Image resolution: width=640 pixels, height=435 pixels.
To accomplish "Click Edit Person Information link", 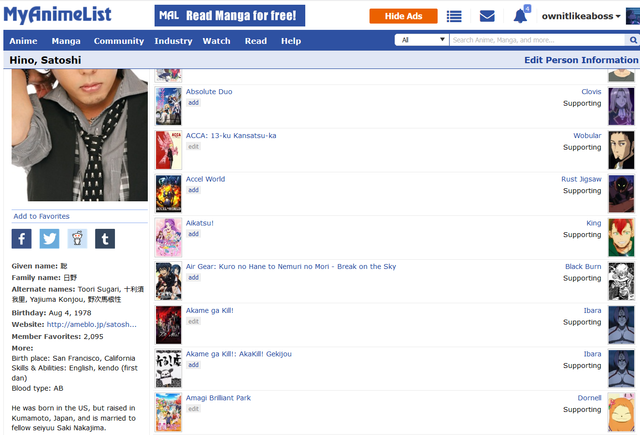I will pos(581,60).
